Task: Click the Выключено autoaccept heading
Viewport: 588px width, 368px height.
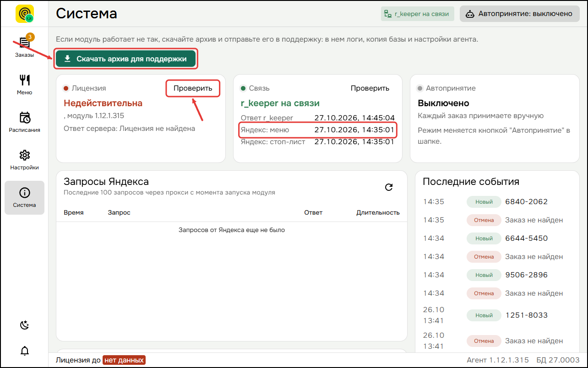Action: click(x=443, y=103)
